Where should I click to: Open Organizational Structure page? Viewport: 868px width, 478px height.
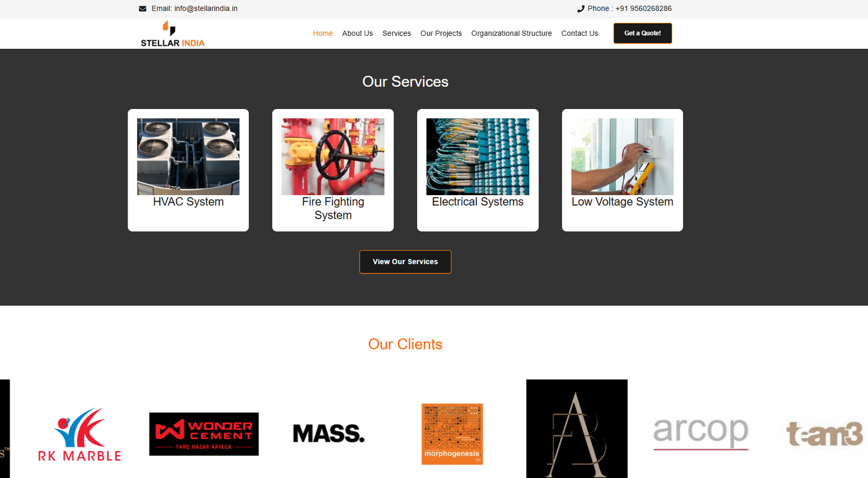pos(512,34)
